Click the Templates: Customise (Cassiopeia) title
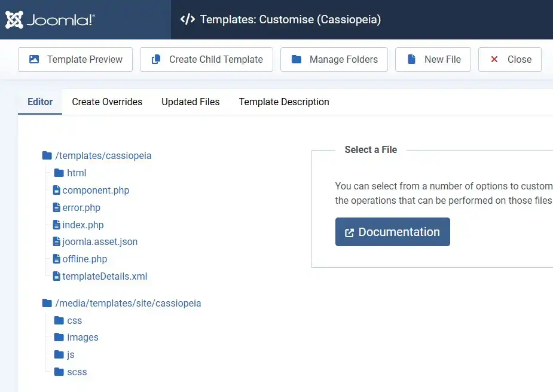 pyautogui.click(x=291, y=19)
